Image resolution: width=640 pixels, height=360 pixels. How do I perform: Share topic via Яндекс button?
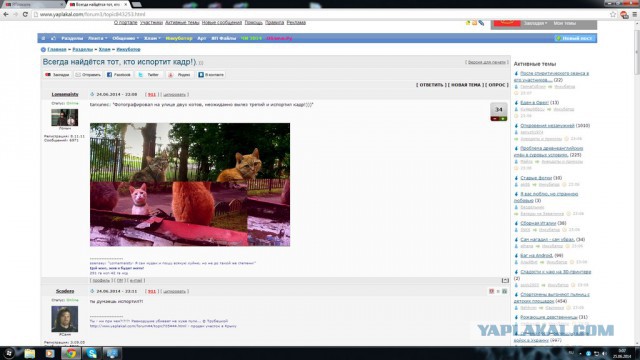180,75
